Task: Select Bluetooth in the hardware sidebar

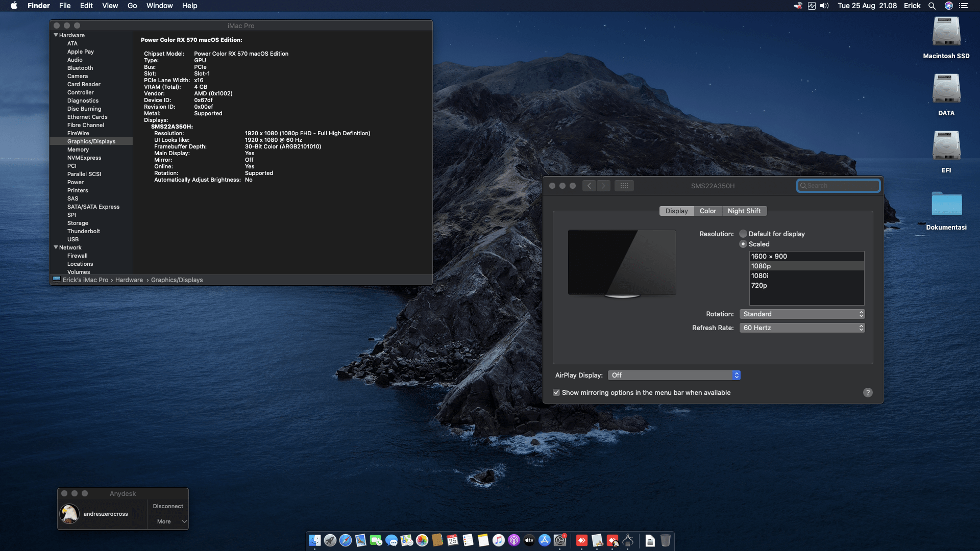Action: [x=80, y=68]
